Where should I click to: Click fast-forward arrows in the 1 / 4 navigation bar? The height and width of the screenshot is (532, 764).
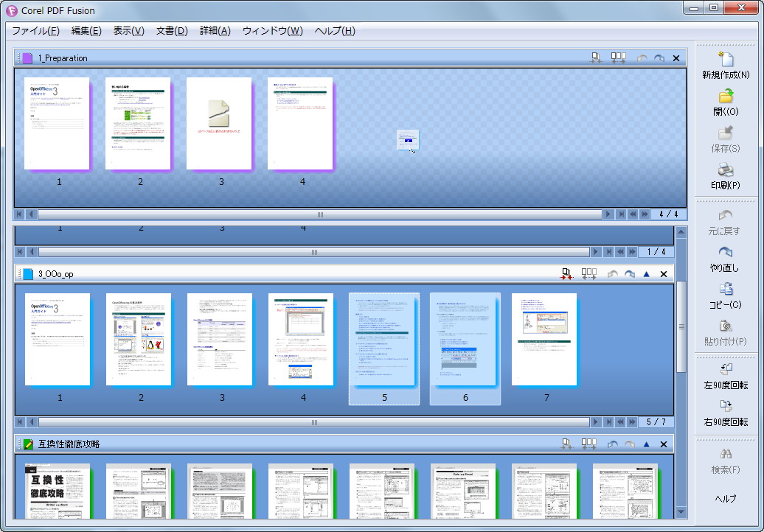[632, 252]
